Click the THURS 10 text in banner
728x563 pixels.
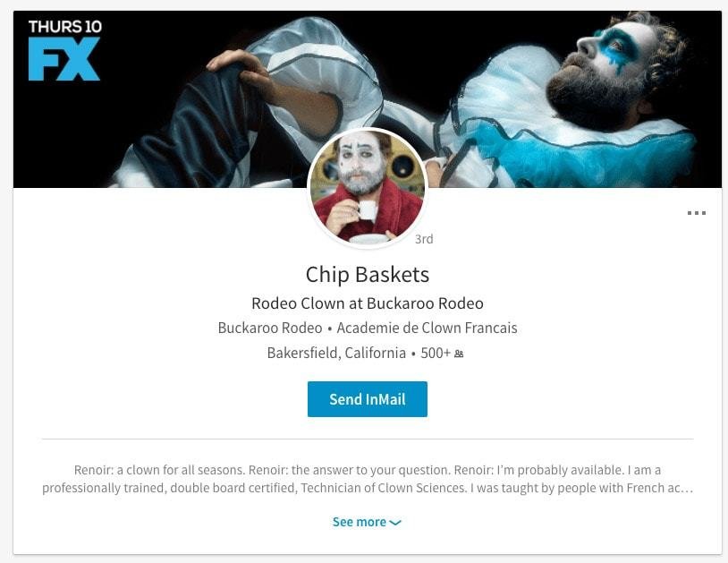coord(65,27)
